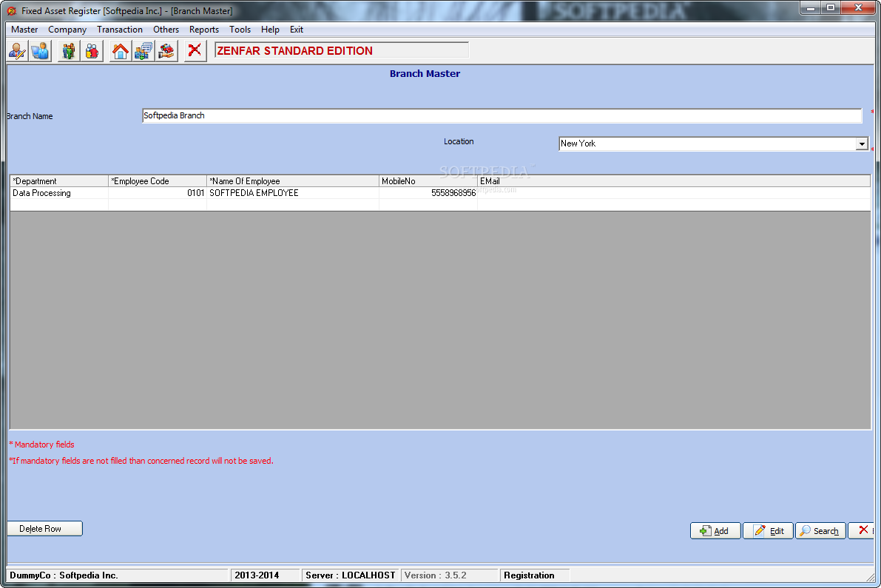Click the group of people toolbar icon
Image resolution: width=881 pixels, height=588 pixels.
[x=69, y=51]
